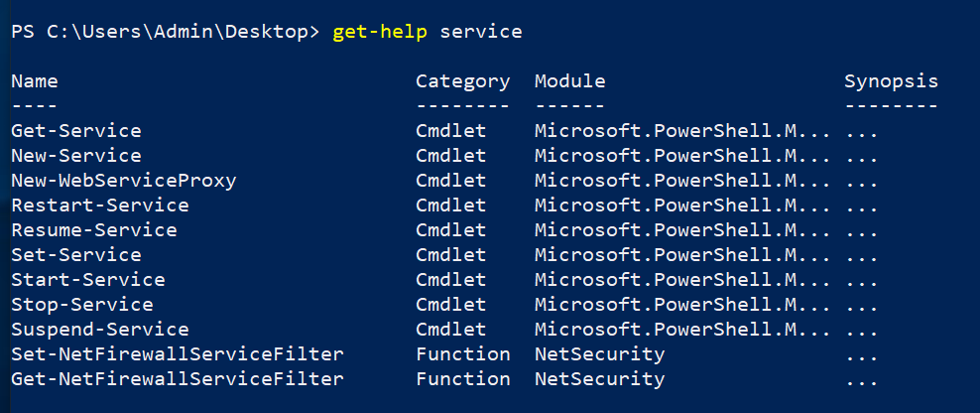Viewport: 980px width, 413px height.
Task: Click the PS Desktop prompt path
Action: click(x=166, y=32)
